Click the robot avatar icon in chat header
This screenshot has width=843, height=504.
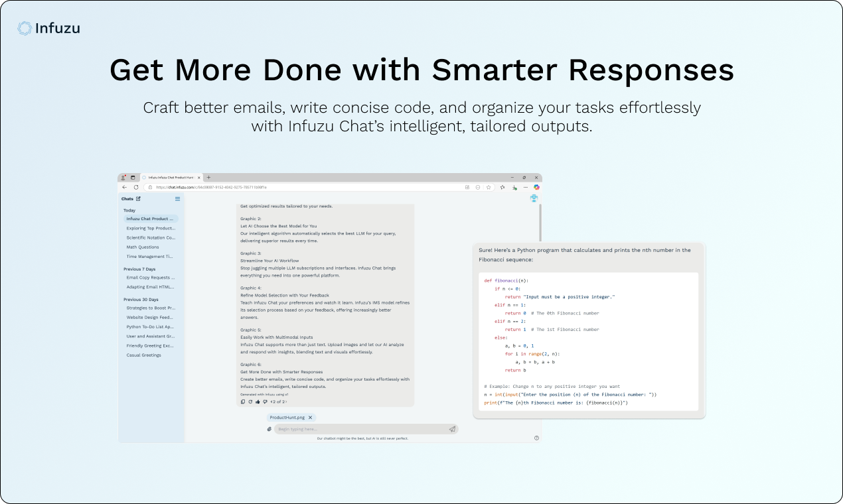[534, 198]
